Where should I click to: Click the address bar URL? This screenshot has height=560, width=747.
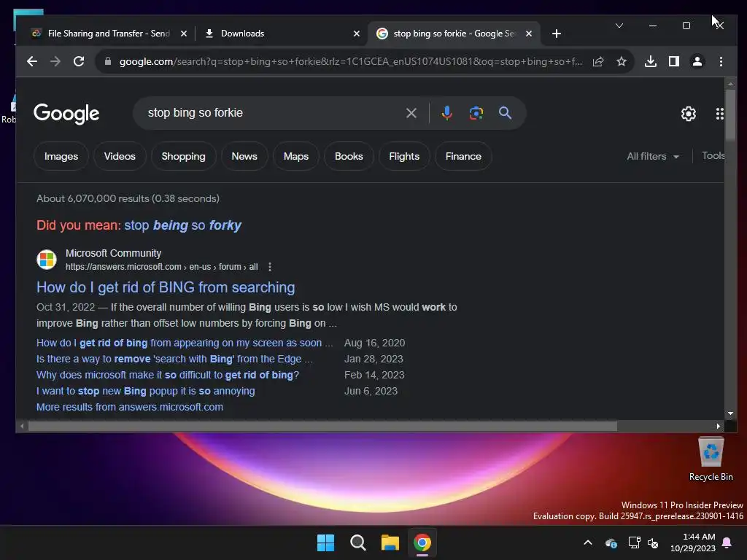[x=351, y=61]
